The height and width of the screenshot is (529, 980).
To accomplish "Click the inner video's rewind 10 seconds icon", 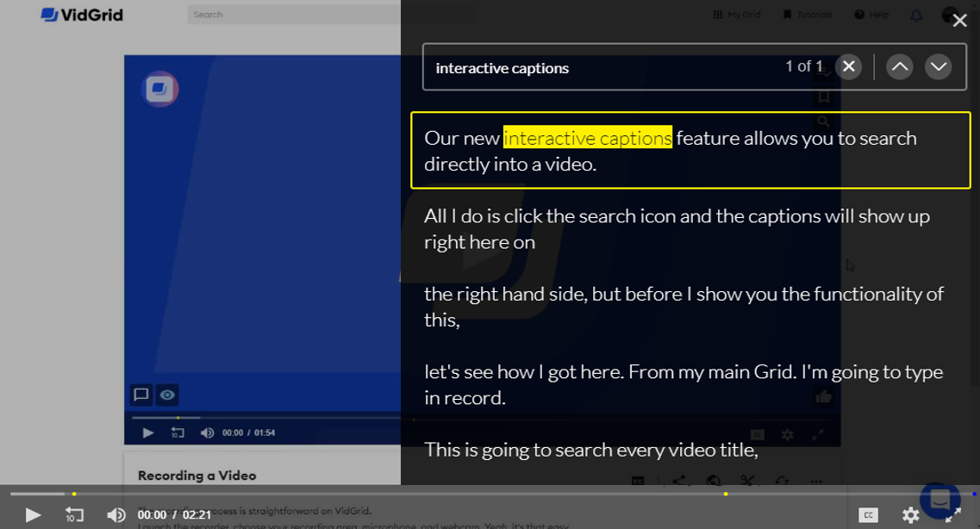I will 178,433.
